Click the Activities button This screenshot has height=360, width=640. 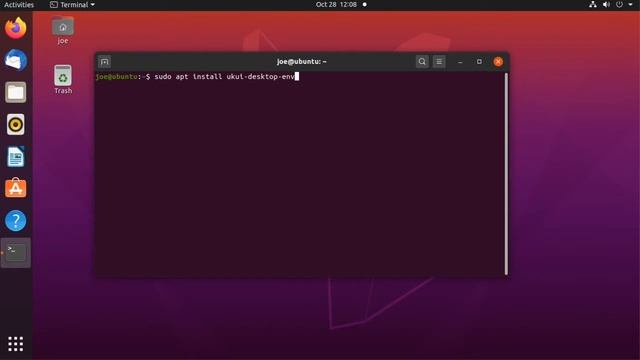19,5
